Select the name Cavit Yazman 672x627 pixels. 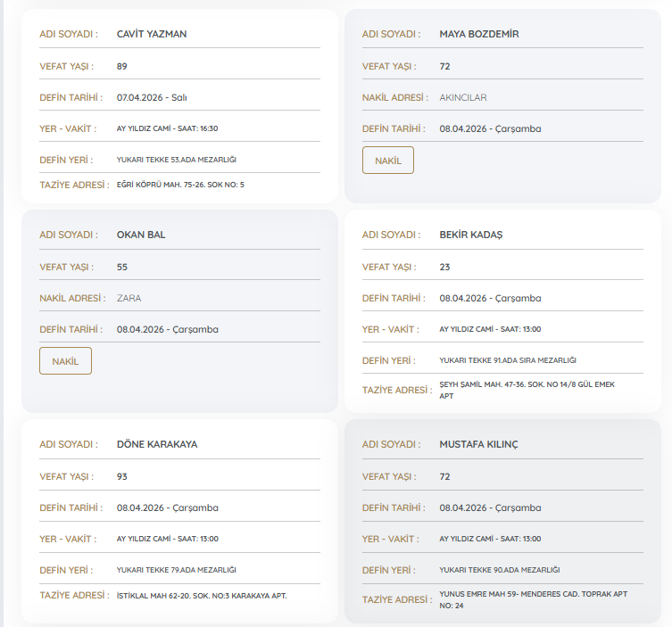click(152, 34)
